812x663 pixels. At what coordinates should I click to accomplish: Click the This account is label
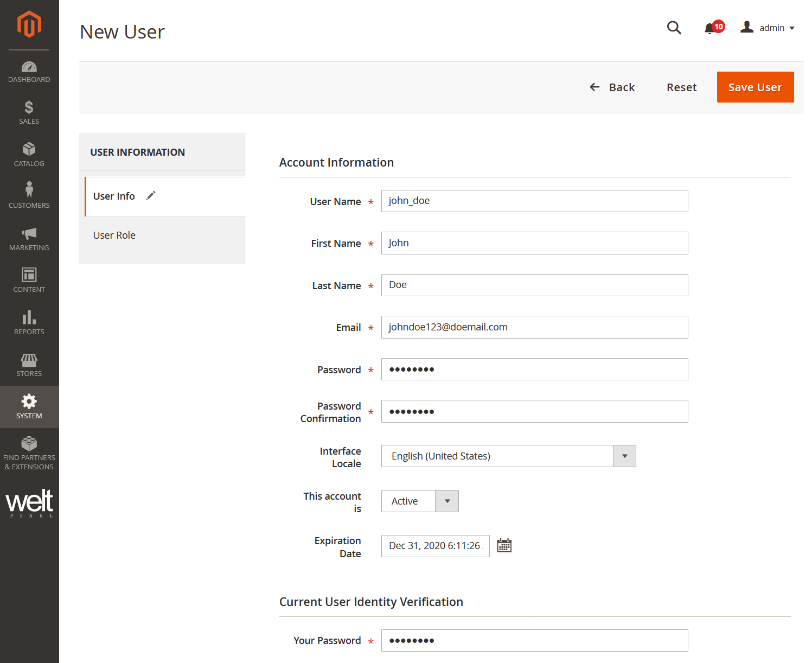(x=332, y=502)
